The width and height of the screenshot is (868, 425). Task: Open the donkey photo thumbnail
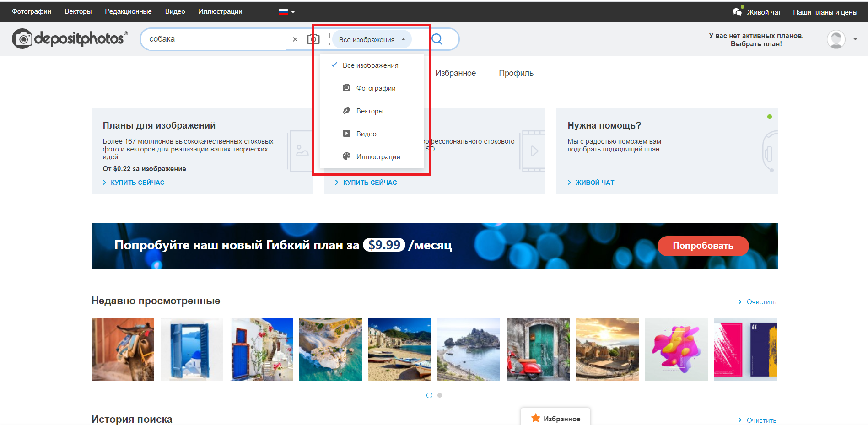123,350
